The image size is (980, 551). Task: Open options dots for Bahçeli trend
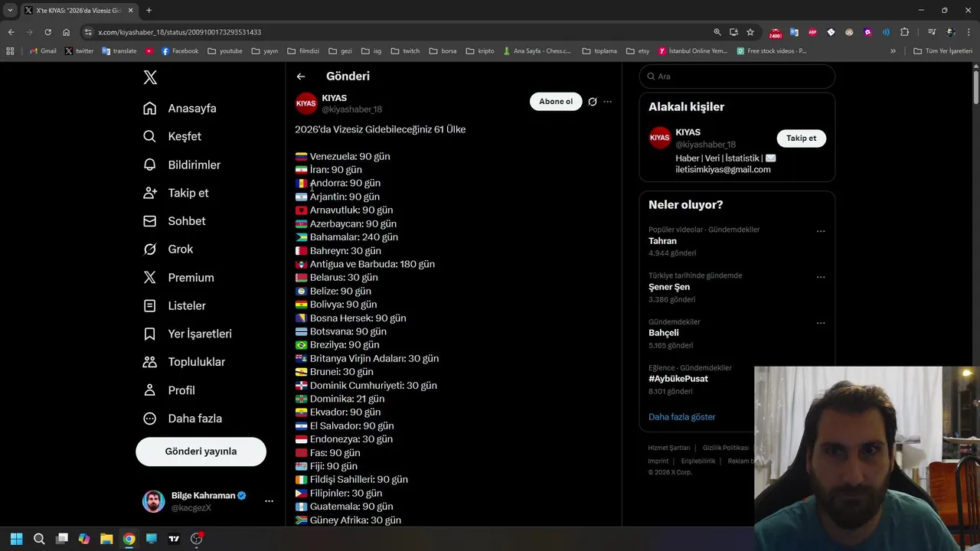(x=821, y=323)
